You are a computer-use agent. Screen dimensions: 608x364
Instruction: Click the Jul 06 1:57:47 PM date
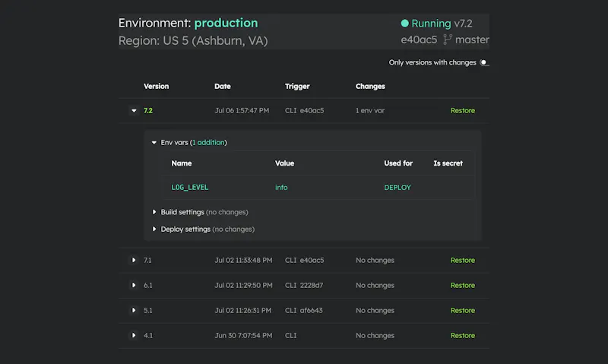click(242, 110)
